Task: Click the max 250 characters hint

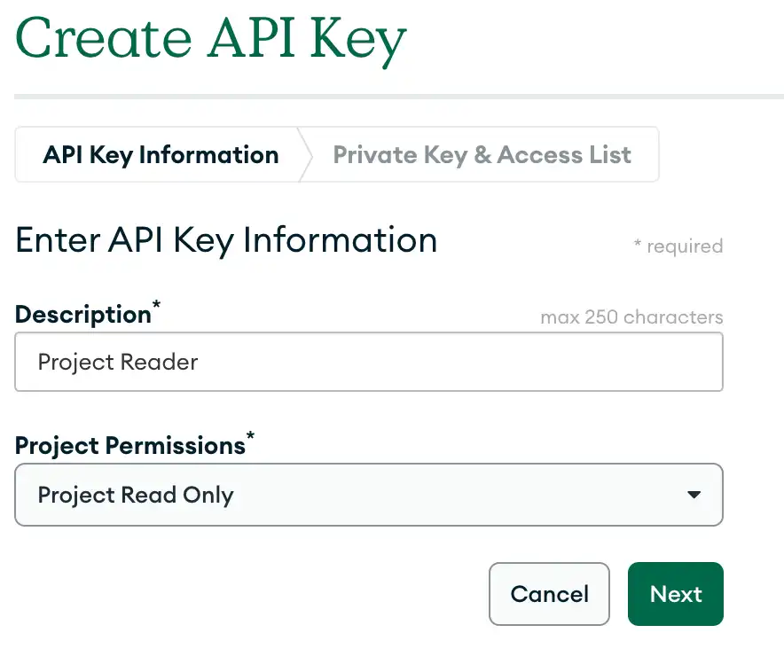Action: pyautogui.click(x=631, y=316)
